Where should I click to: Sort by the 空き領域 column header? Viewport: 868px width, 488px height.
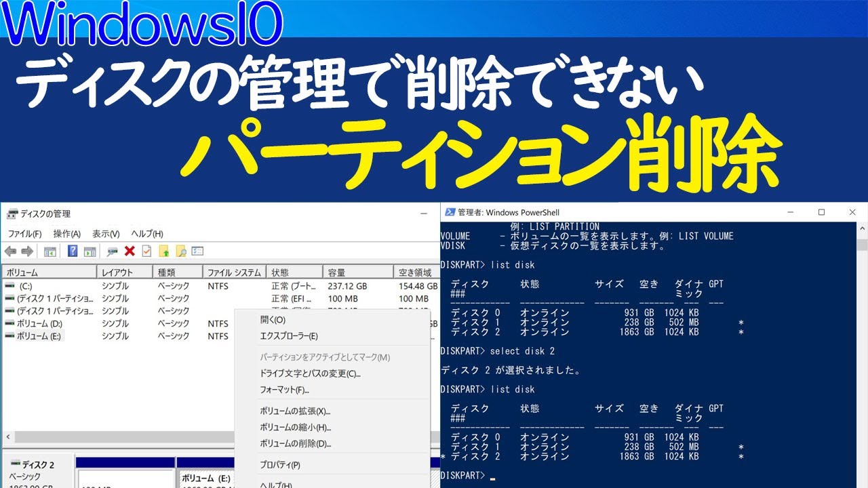click(416, 272)
